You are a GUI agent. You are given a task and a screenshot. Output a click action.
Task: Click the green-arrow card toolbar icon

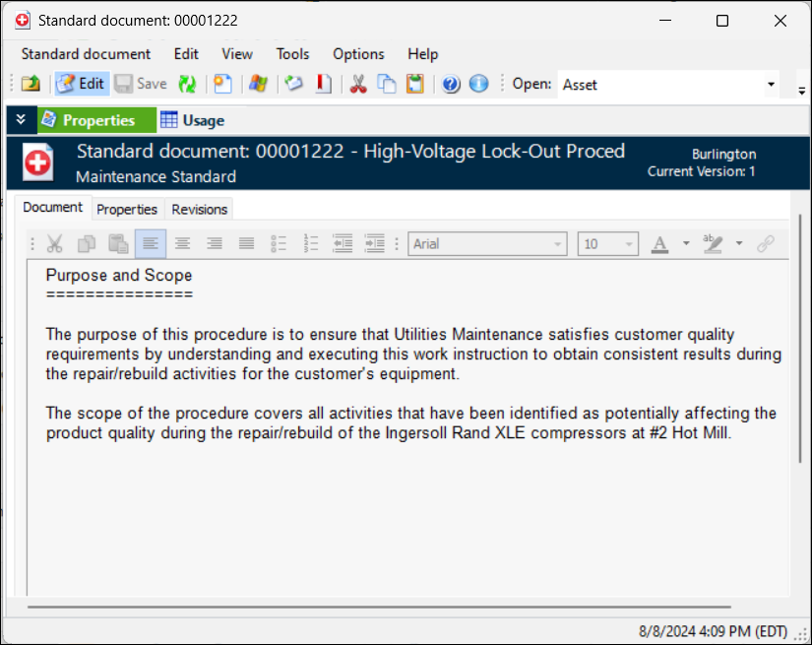pos(293,84)
